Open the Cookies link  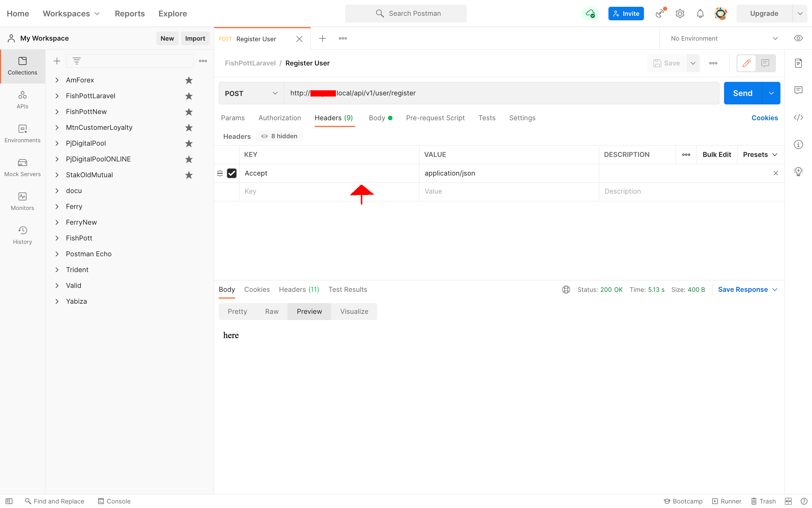pos(765,118)
